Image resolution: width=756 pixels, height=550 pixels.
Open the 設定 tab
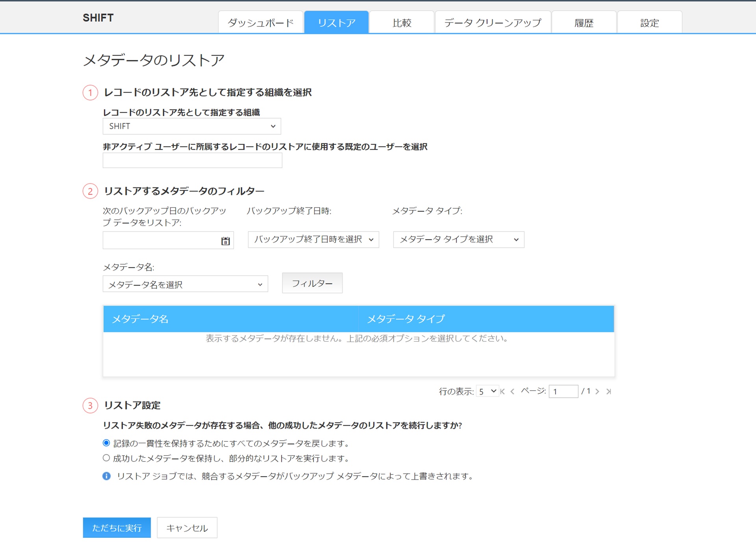pyautogui.click(x=650, y=22)
